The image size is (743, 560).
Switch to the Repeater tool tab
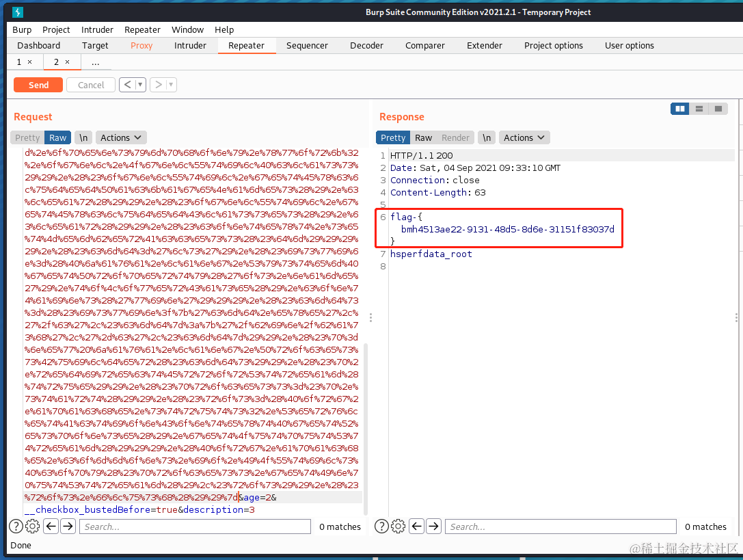pos(246,46)
